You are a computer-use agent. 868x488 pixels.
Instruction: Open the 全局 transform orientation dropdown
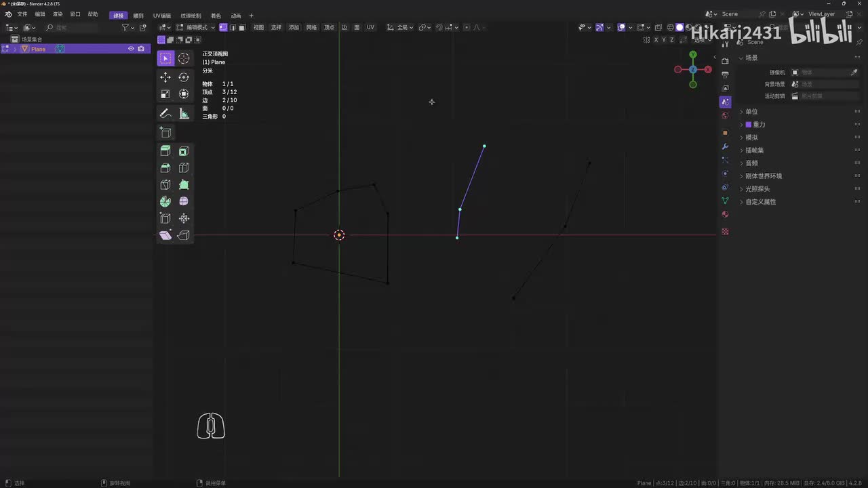[400, 27]
